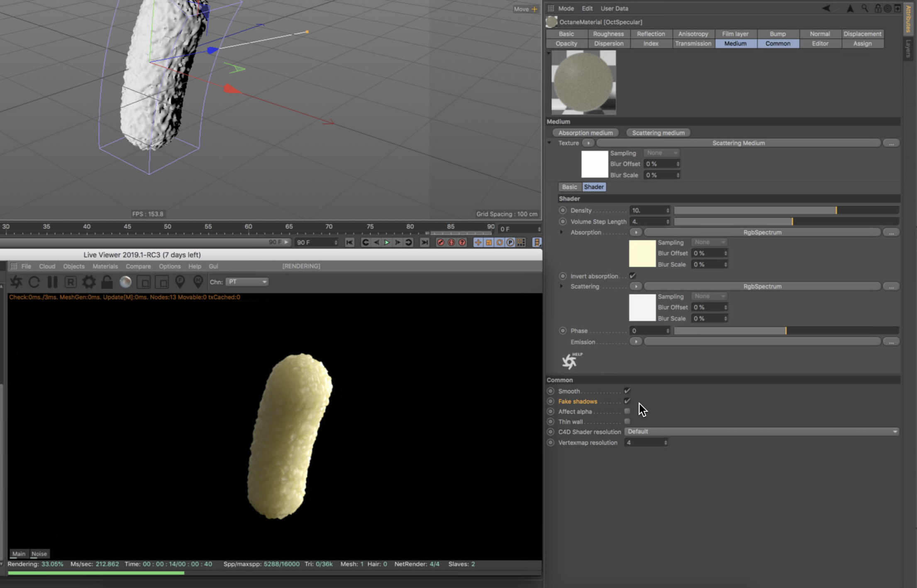
Task: Open the C4D Shader resolution dropdown
Action: point(761,432)
